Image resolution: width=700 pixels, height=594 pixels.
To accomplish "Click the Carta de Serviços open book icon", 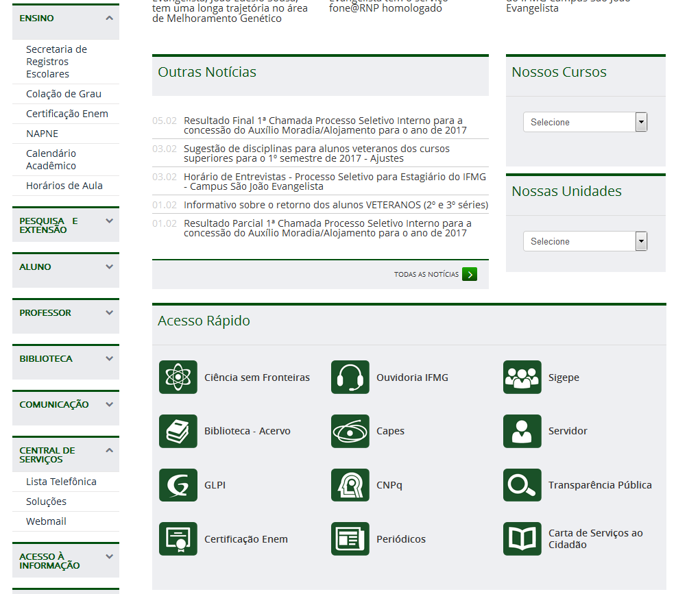I will [522, 539].
